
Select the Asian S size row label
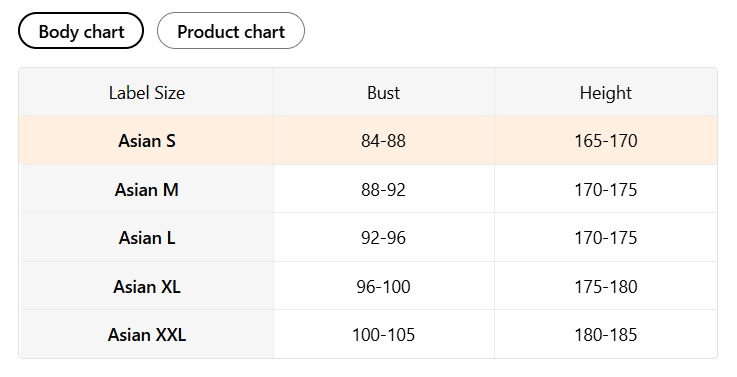[147, 141]
